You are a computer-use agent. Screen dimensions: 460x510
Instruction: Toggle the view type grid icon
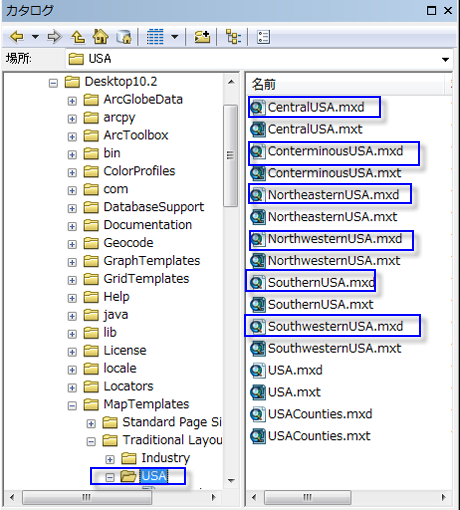click(x=155, y=37)
